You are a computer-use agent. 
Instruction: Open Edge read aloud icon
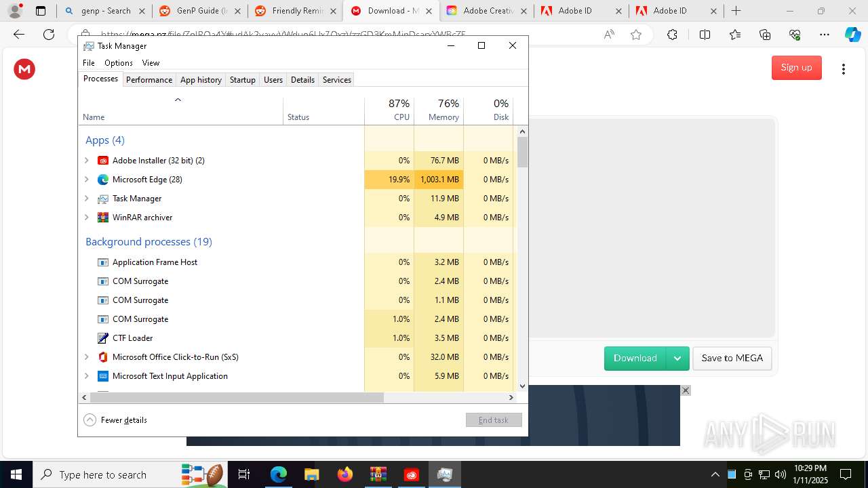point(609,35)
